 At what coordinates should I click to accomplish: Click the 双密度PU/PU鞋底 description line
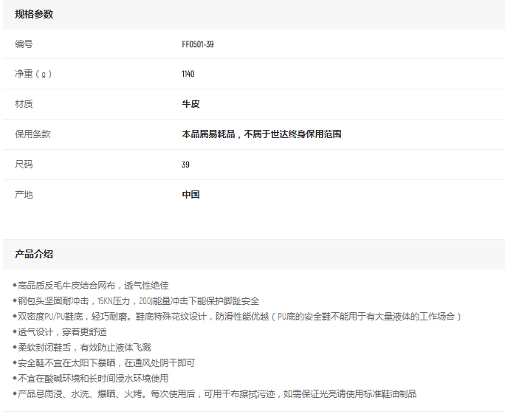tap(238, 316)
